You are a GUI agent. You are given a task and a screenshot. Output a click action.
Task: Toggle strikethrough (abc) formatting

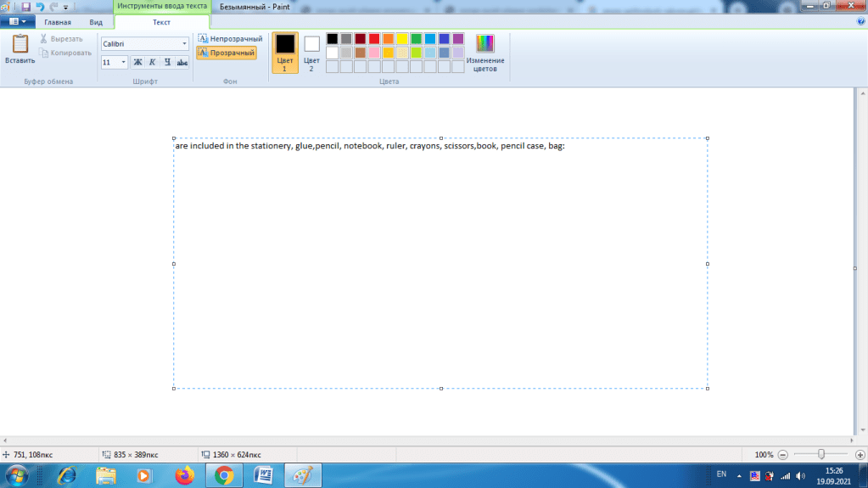tap(182, 62)
